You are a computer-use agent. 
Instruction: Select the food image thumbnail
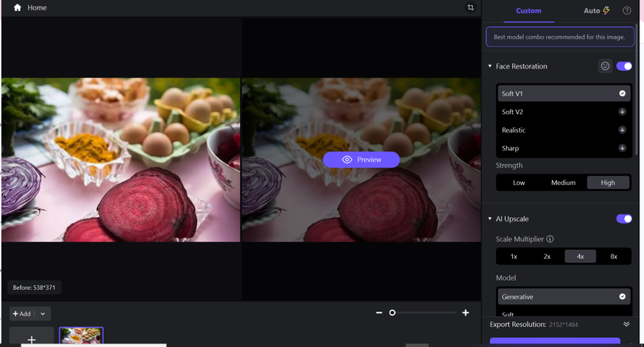81,335
